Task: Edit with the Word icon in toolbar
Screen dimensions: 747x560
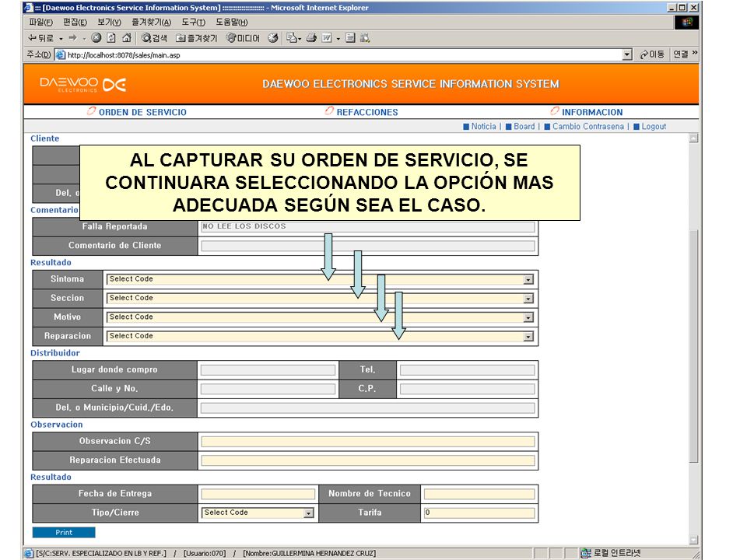Action: pyautogui.click(x=327, y=38)
